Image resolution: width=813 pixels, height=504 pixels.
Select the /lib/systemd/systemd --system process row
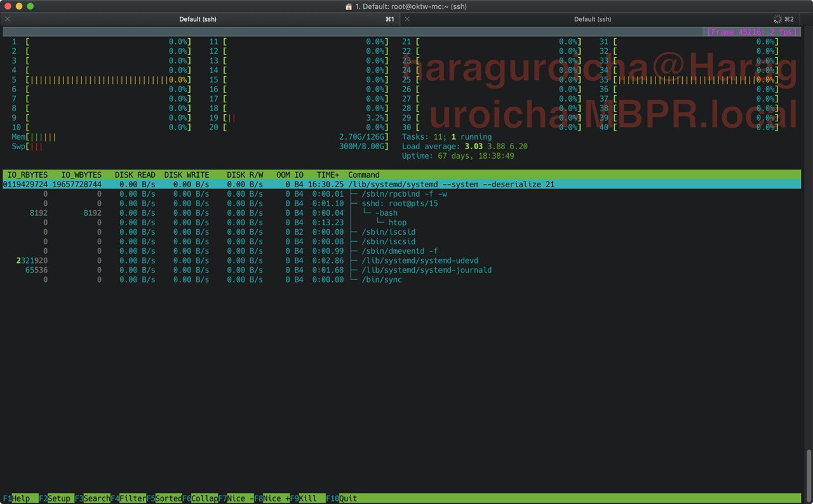point(401,184)
